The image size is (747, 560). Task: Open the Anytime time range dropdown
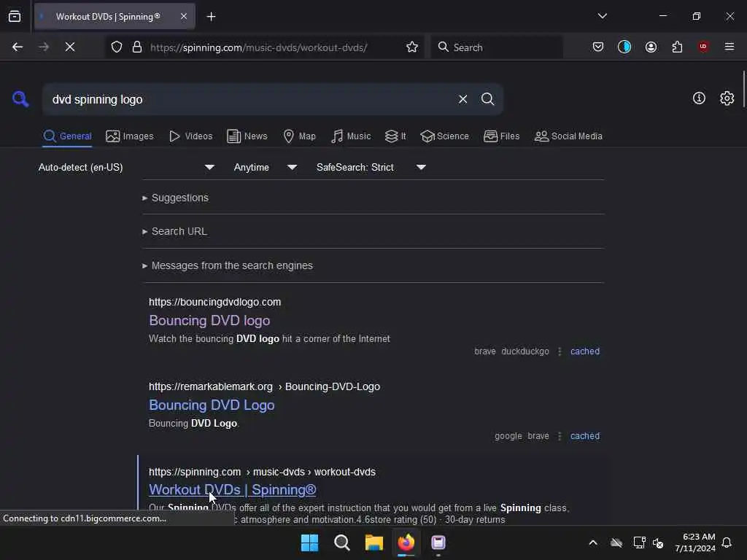[x=266, y=167]
